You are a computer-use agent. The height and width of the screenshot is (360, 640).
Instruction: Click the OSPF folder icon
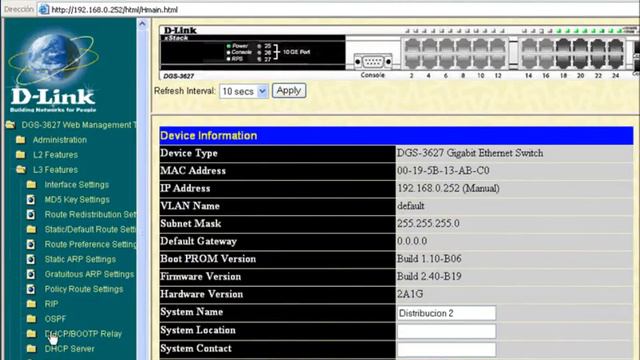(31, 319)
